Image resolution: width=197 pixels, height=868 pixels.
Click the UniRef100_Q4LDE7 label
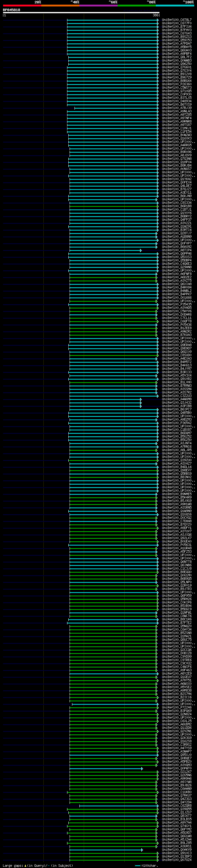(x=177, y=186)
